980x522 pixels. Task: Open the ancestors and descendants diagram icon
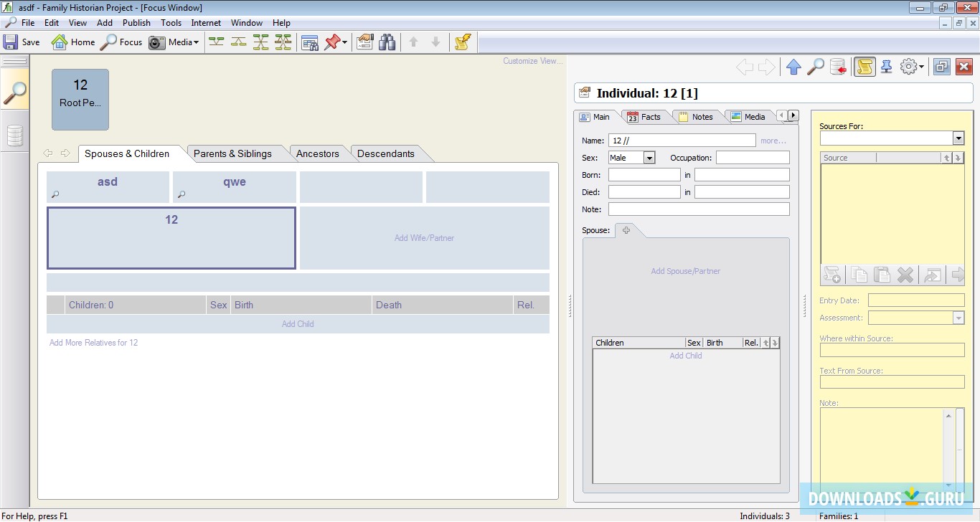tap(260, 42)
